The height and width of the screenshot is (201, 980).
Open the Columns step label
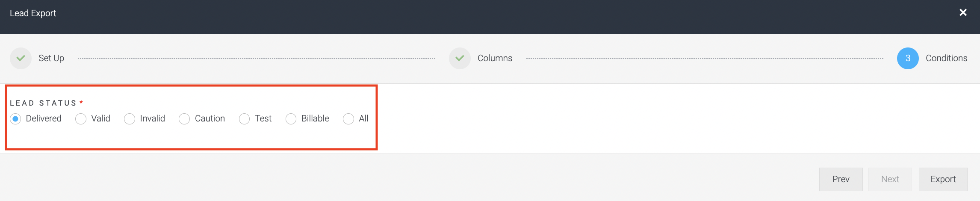495,58
